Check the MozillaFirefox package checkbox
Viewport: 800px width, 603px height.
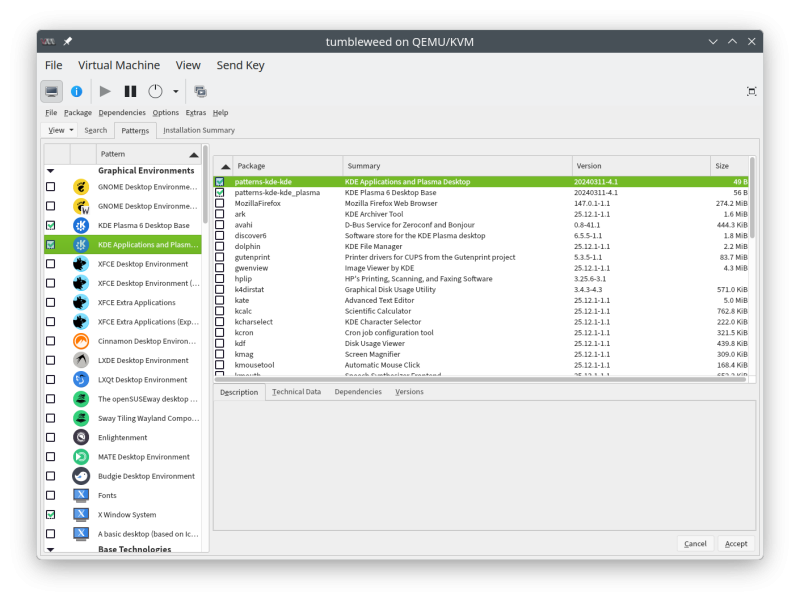pos(219,203)
